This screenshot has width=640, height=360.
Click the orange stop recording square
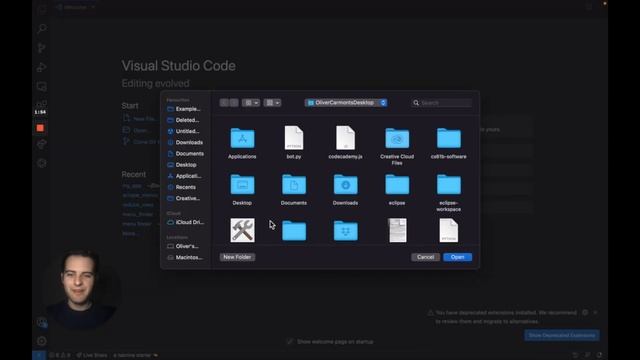[40, 128]
